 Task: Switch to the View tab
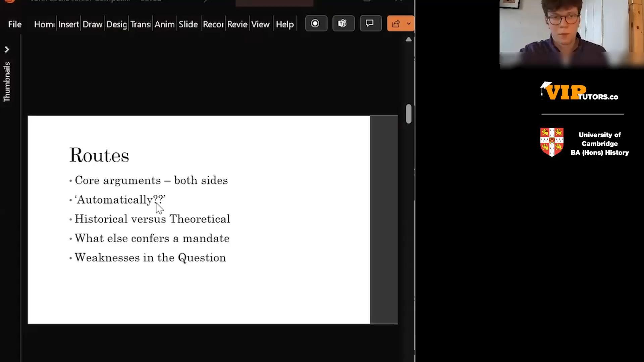pyautogui.click(x=260, y=24)
